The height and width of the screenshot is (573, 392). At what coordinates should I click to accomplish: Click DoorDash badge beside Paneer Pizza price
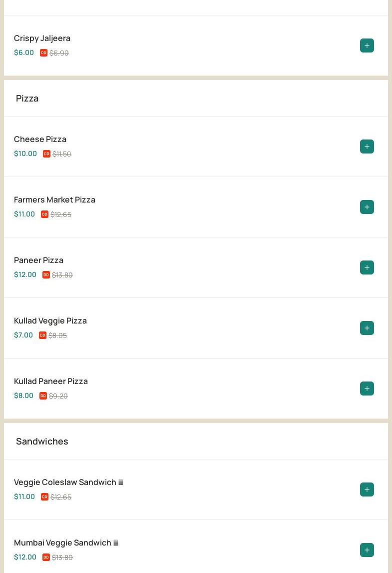tap(46, 275)
